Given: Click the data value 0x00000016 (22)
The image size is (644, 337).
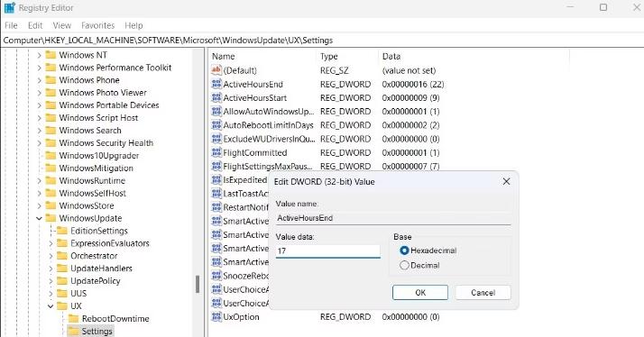Looking at the screenshot, I should click(413, 84).
